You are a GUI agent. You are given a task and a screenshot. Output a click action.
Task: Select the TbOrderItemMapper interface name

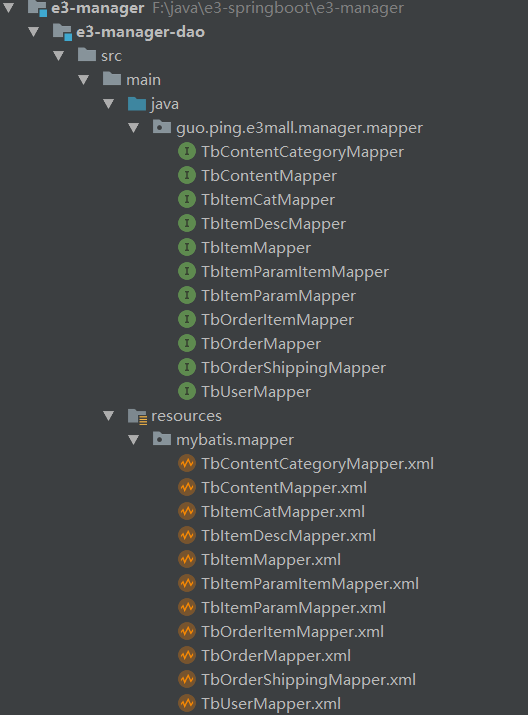277,320
